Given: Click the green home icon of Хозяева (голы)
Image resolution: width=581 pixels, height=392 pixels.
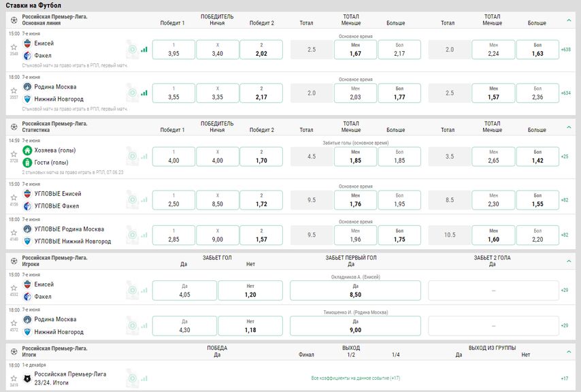Looking at the screenshot, I should (27, 150).
